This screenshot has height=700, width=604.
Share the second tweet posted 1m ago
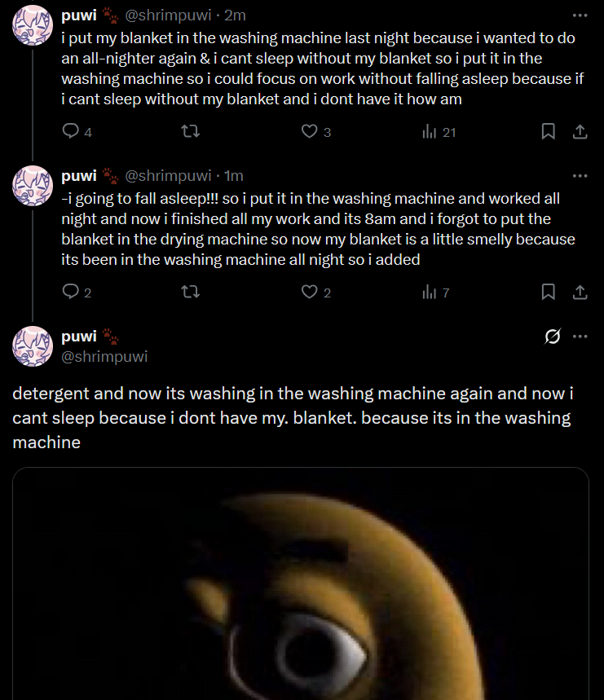(x=580, y=292)
